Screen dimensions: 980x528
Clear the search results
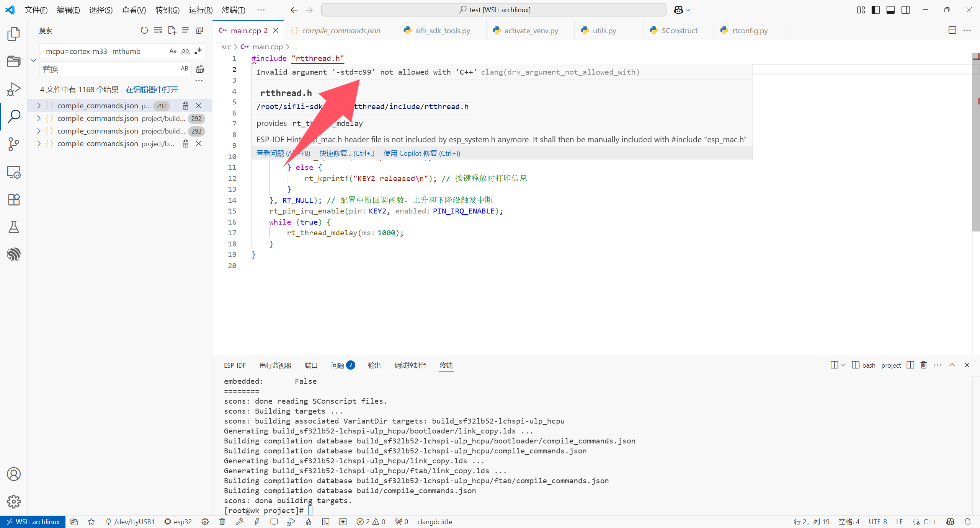pos(158,30)
